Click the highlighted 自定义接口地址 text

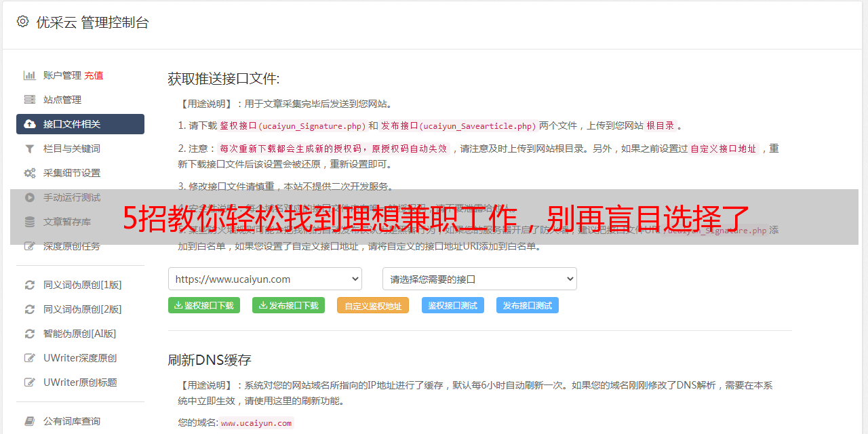click(x=724, y=149)
